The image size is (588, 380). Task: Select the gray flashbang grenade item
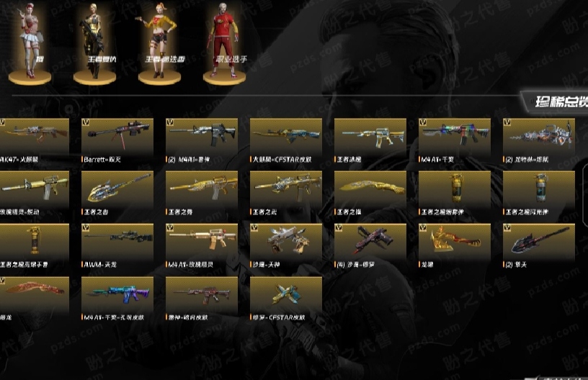[x=539, y=193]
